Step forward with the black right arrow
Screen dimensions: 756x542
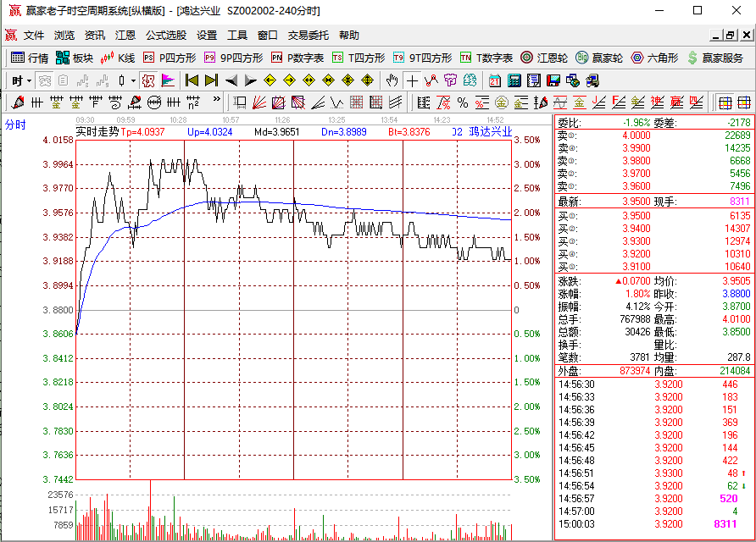pos(251,80)
